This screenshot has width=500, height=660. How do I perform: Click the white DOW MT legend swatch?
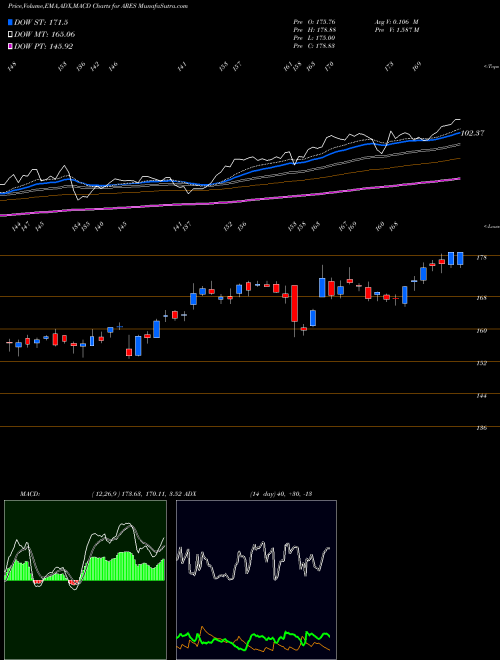tap(11, 34)
